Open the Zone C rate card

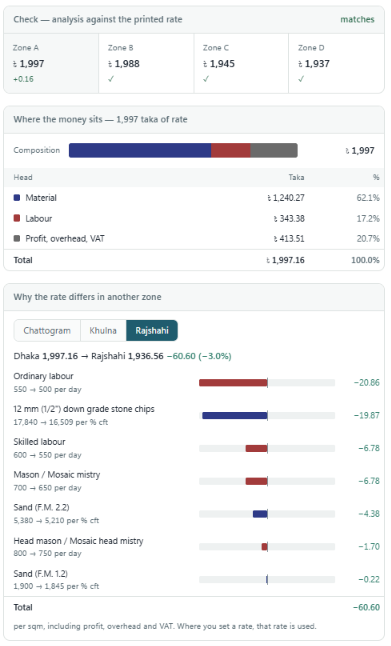241,63
